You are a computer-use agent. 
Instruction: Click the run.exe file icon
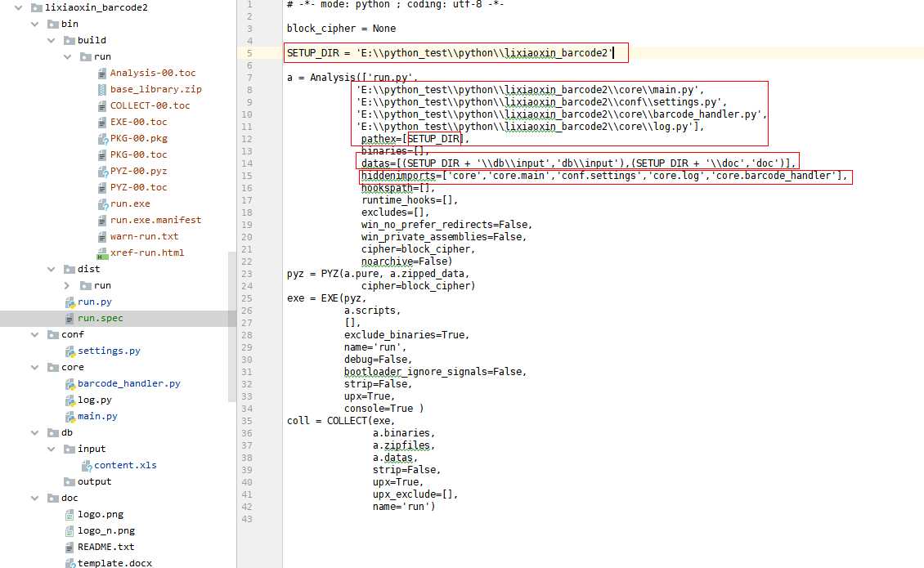pyautogui.click(x=102, y=203)
